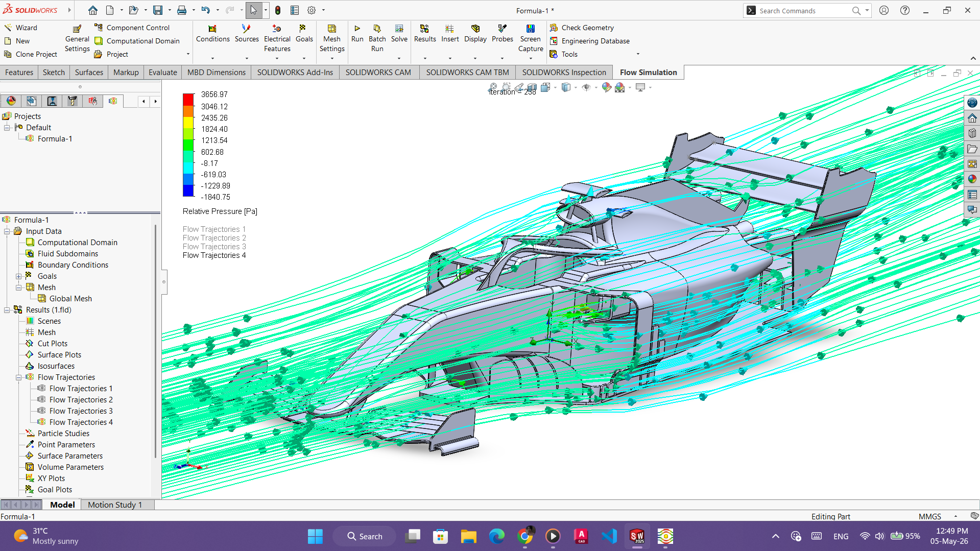
Task: Open the SOLIDWORKS Resources task pane tab
Action: point(972,118)
